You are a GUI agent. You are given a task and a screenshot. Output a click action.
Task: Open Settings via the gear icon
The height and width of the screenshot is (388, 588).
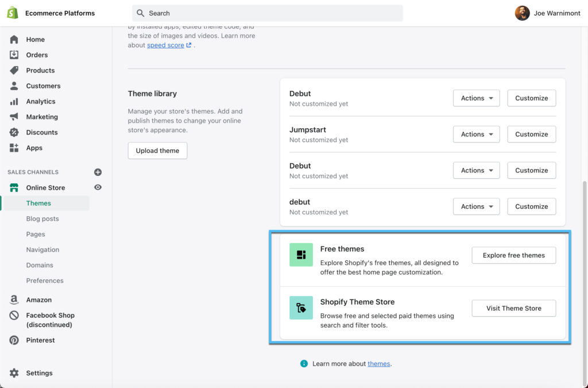pos(14,373)
